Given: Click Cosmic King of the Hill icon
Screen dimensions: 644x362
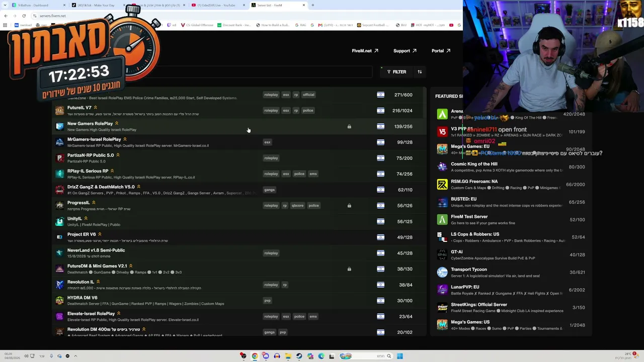Looking at the screenshot, I should [x=442, y=167].
